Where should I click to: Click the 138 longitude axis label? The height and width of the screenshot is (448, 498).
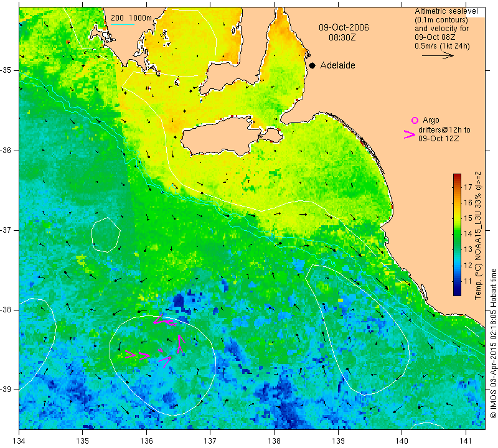(x=274, y=441)
